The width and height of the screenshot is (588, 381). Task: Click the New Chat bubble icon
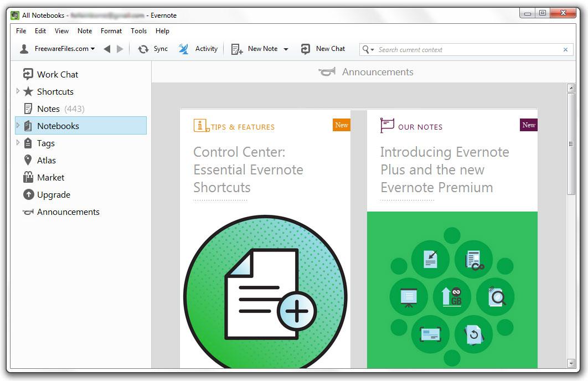[306, 49]
